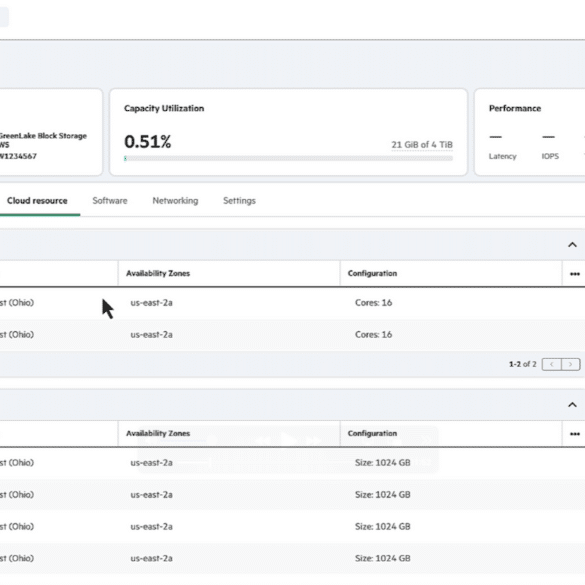Select the first Cores: 16 cell
This screenshot has height=585, width=585.
373,303
